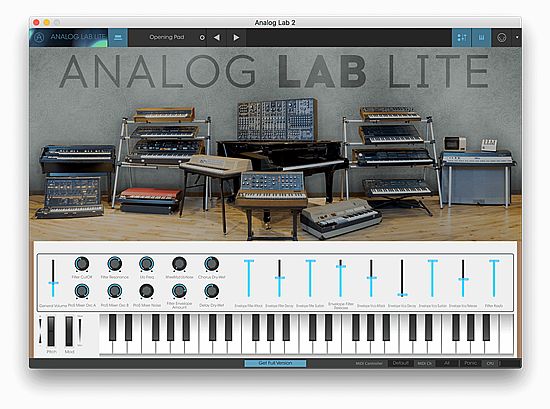Go to previous preset with left arrow

click(x=217, y=37)
